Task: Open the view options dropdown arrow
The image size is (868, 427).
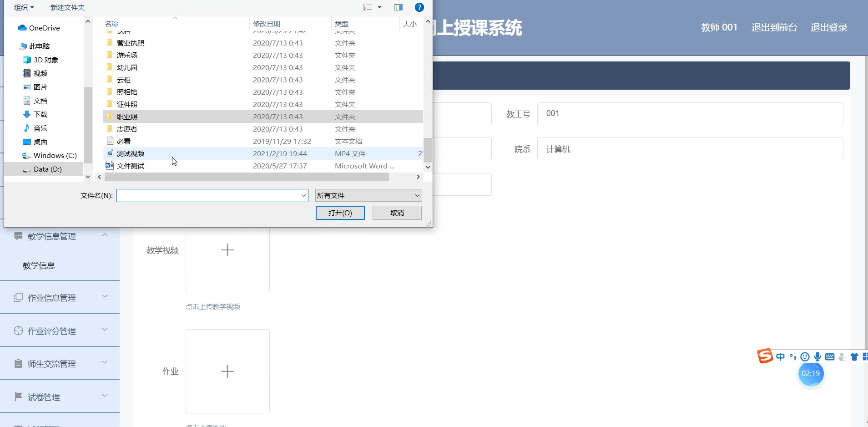Action: click(x=379, y=7)
